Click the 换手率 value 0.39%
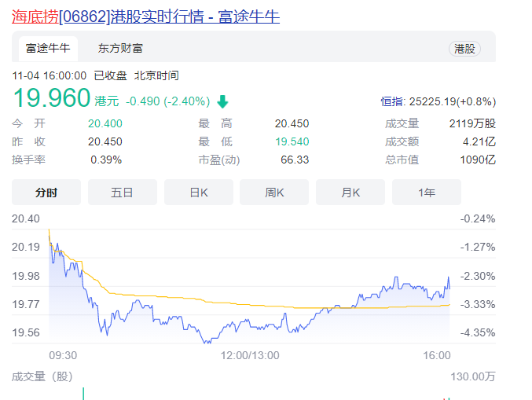 pyautogui.click(x=106, y=160)
